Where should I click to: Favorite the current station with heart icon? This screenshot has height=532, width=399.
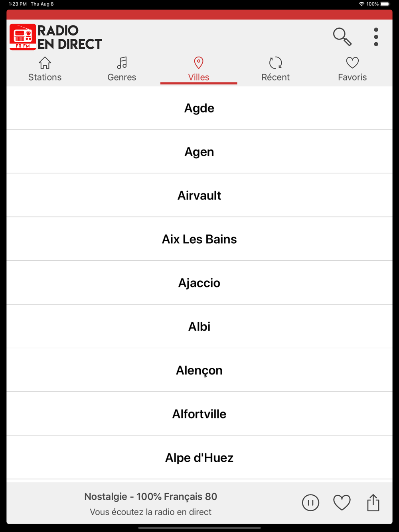click(342, 502)
